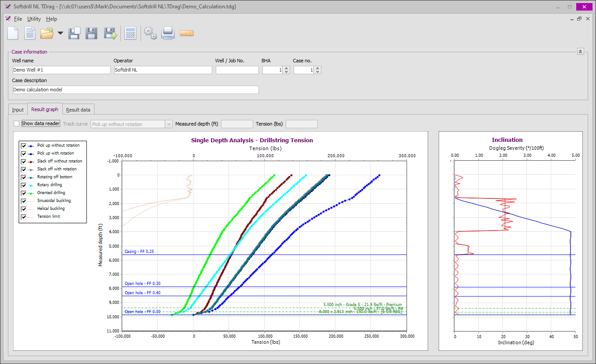Open the dropdown arrow beside the open folder
This screenshot has height=364, width=596.
(x=60, y=33)
